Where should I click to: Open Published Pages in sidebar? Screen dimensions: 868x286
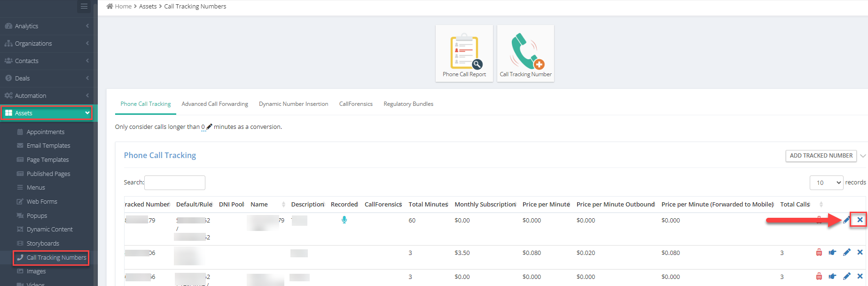pos(48,174)
